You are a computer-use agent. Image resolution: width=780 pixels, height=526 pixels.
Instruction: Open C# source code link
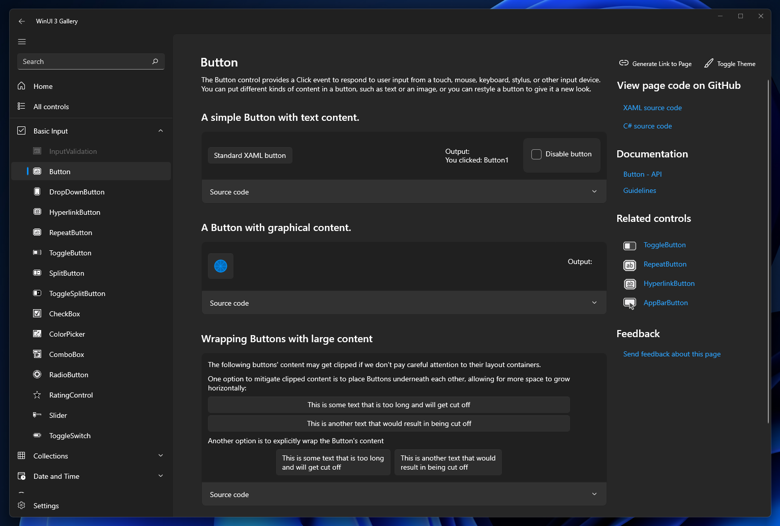pos(647,126)
